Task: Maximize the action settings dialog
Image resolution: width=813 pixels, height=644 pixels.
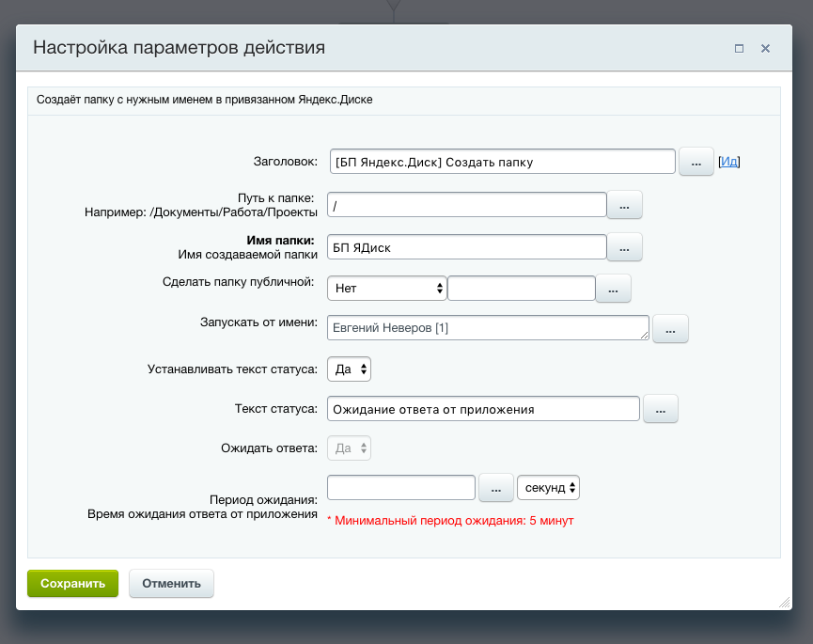Action: point(739,48)
